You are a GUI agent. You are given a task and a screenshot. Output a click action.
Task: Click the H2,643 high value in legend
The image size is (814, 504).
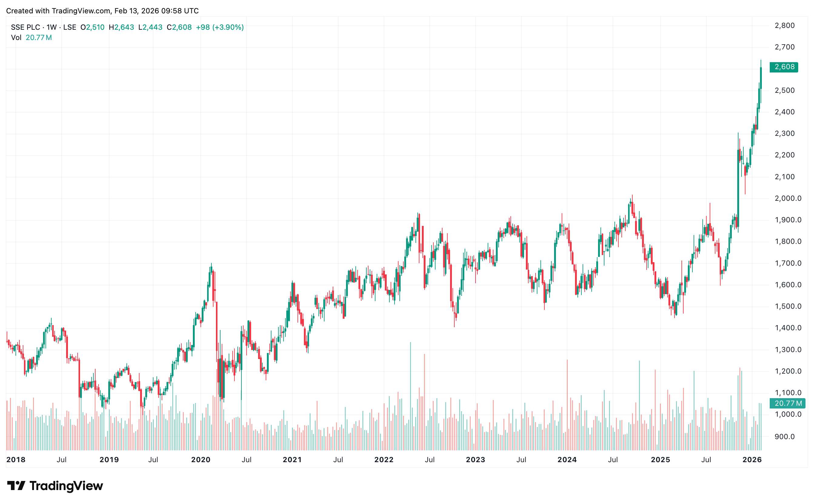121,27
